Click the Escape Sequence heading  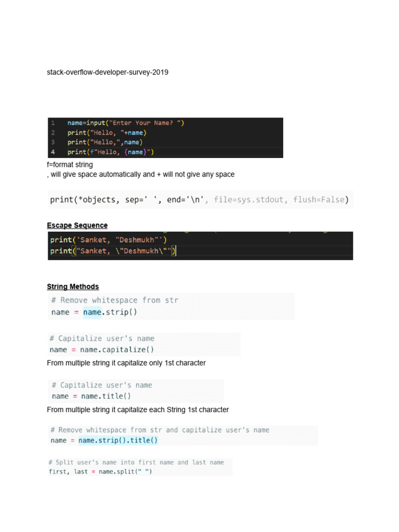[77, 225]
